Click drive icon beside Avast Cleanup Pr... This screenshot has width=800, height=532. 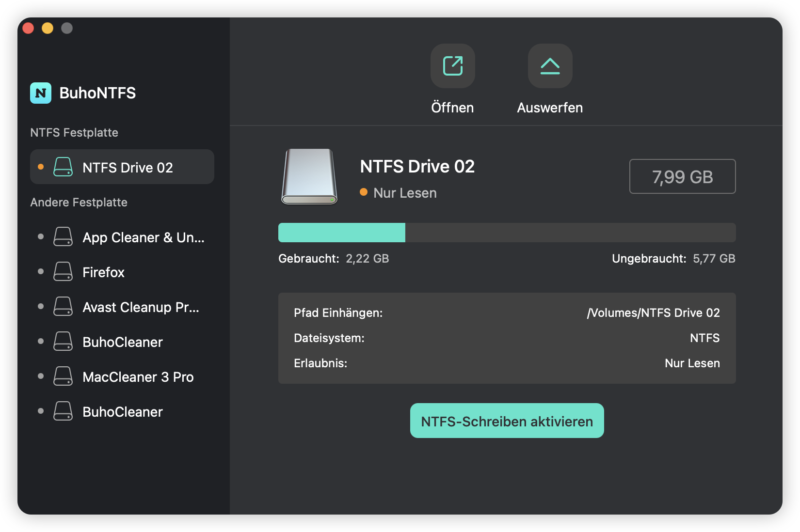[x=63, y=307]
